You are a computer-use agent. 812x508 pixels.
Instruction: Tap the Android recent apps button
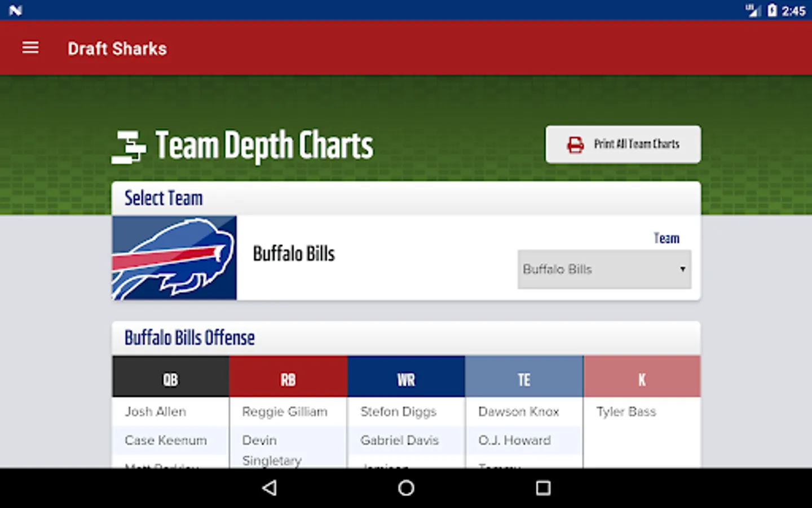(x=543, y=488)
